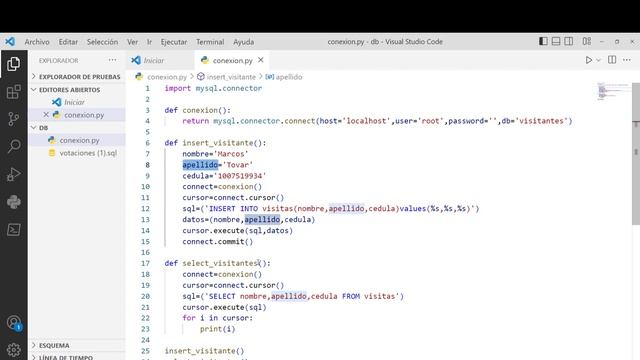Open the Ejecutar menu
This screenshot has height=360, width=640.
[x=174, y=42]
